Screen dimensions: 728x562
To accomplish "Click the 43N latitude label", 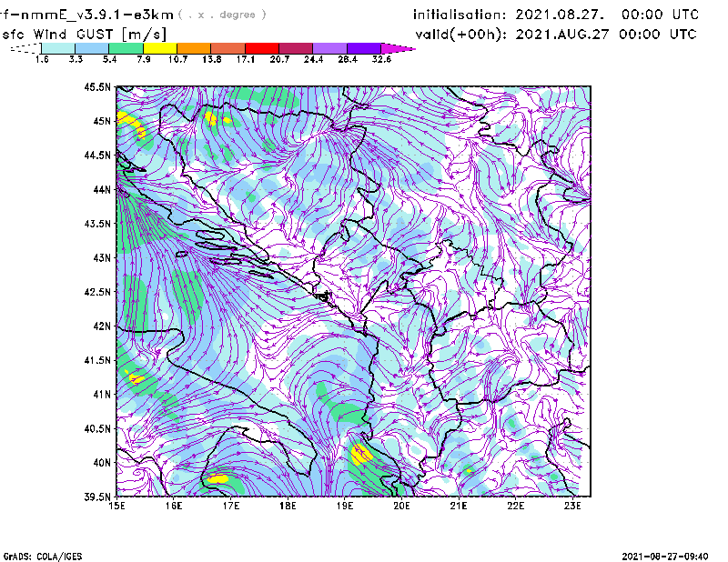I will coord(102,257).
